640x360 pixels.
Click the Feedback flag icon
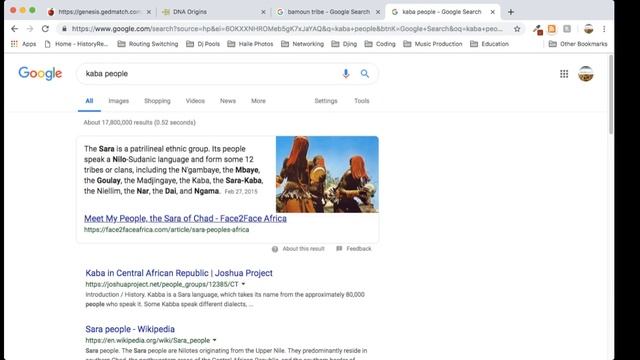click(339, 249)
